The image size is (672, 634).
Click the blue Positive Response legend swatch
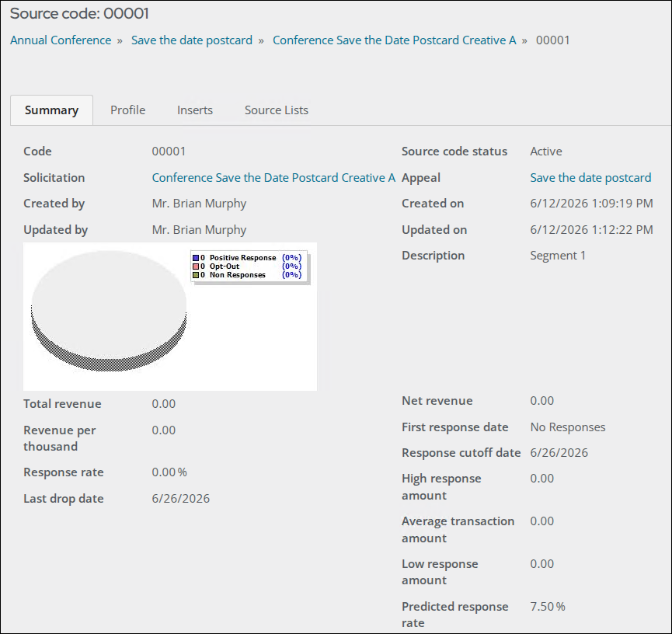click(196, 258)
